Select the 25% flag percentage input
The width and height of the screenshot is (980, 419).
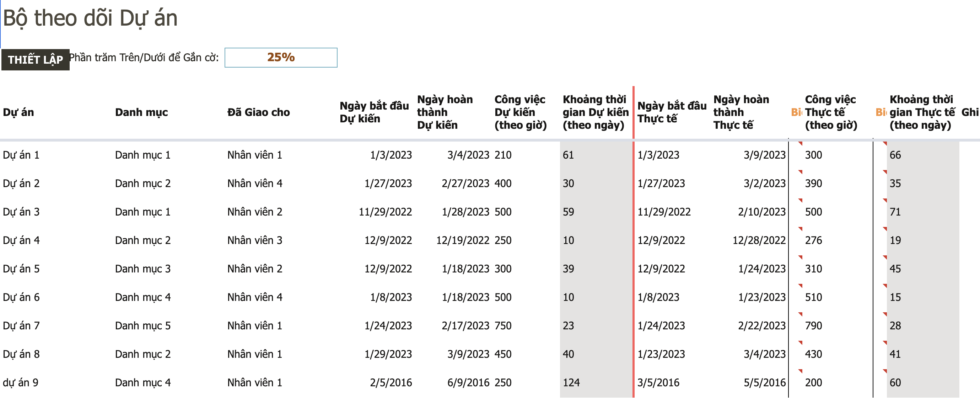pos(281,58)
